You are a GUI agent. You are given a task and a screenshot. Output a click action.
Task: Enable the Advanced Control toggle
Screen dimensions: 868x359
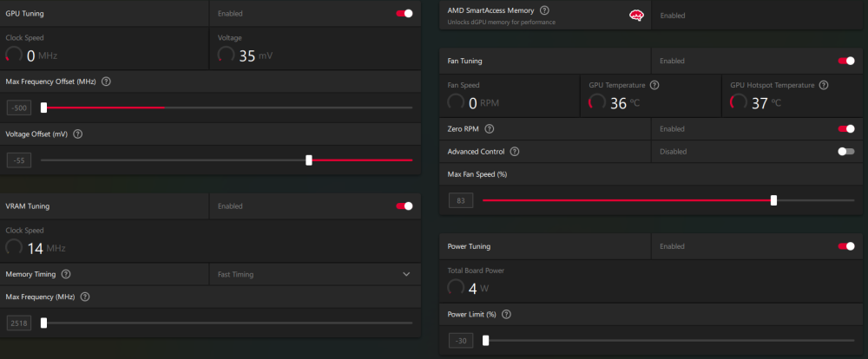click(x=845, y=151)
